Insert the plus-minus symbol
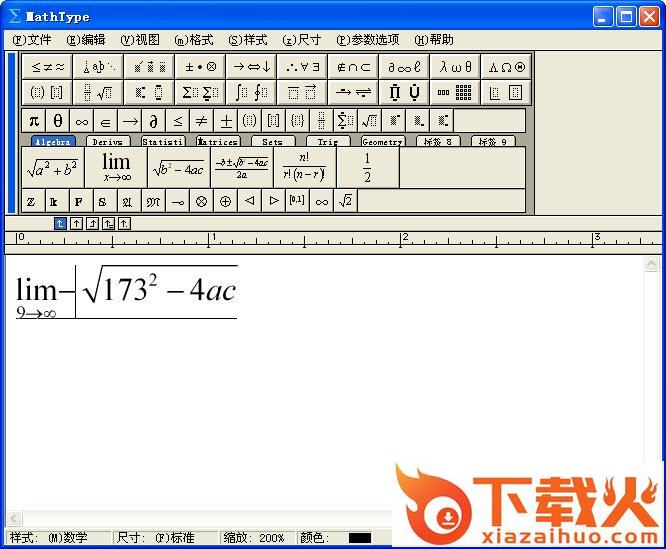Screen dimensions: 666x549 [x=226, y=121]
